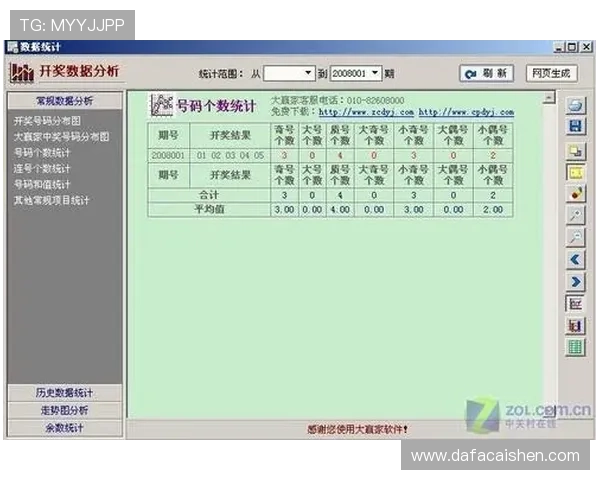600x480 pixels.
Task: Click the 数据统计 title bar window icon
Action: click(13, 47)
